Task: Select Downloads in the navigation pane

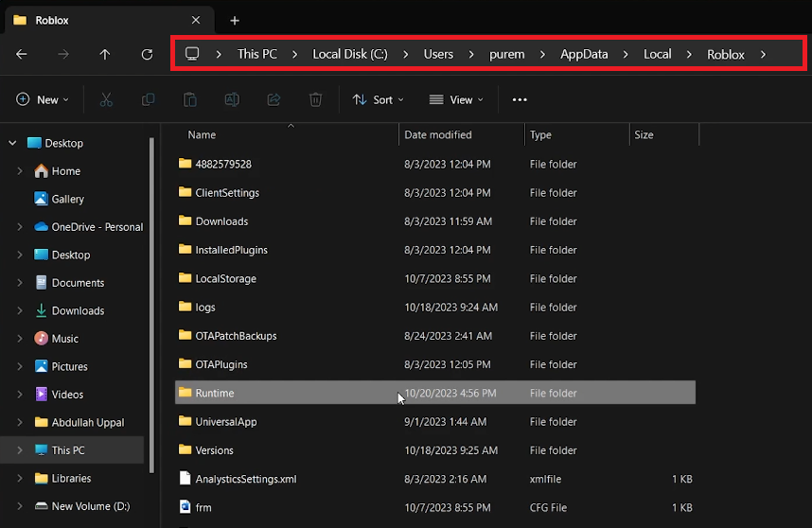Action: [78, 310]
